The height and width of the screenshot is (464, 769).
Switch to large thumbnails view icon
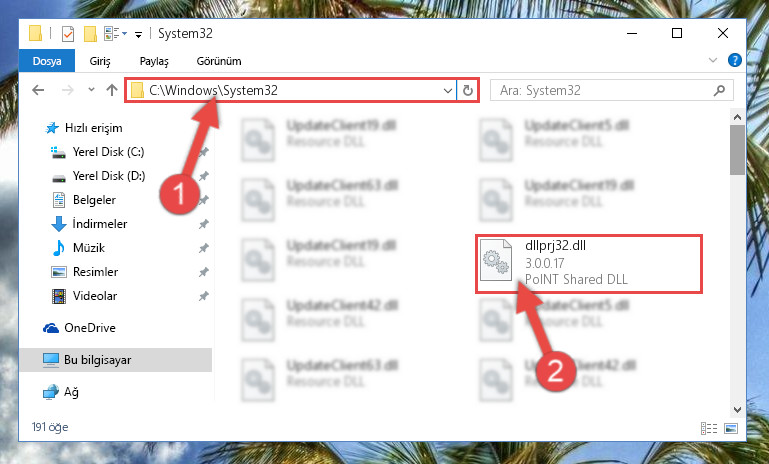coord(731,428)
